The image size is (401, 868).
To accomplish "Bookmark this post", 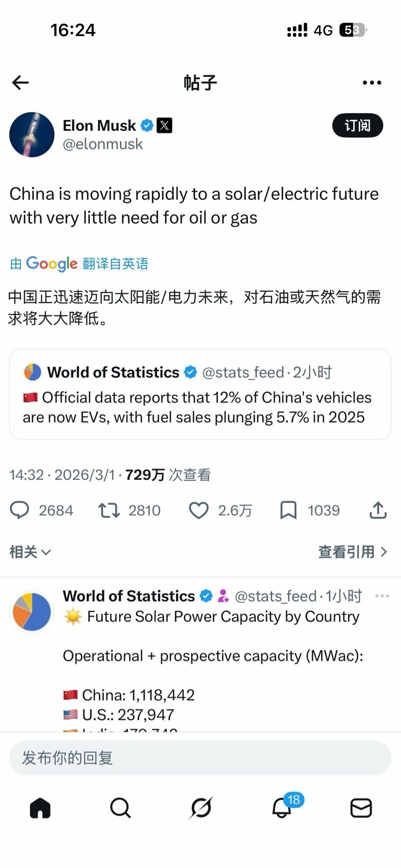I will click(x=288, y=510).
